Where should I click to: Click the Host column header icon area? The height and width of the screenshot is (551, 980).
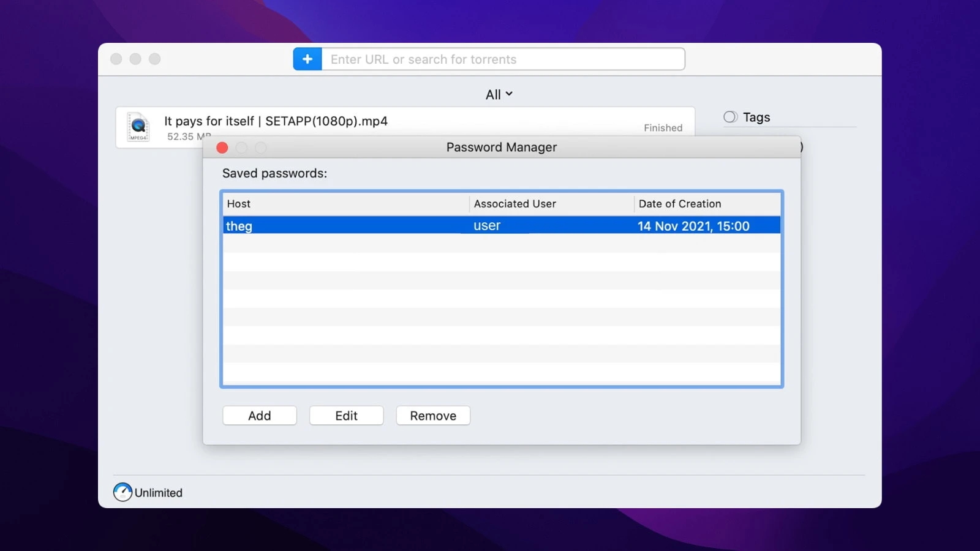pyautogui.click(x=238, y=203)
